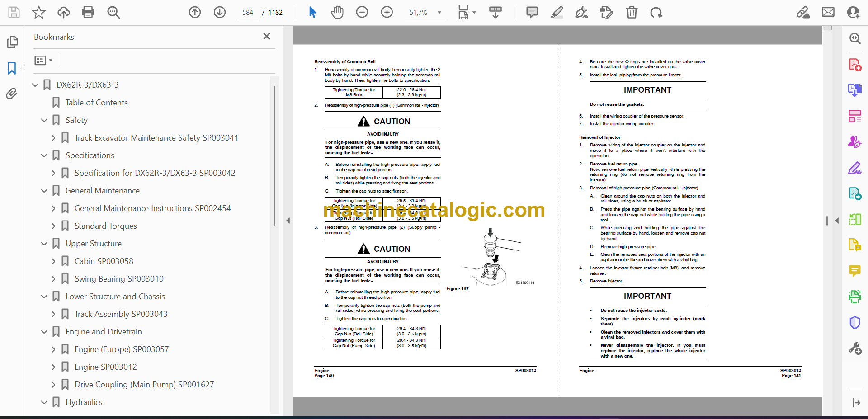Open the Organize Pages tool

click(x=854, y=219)
